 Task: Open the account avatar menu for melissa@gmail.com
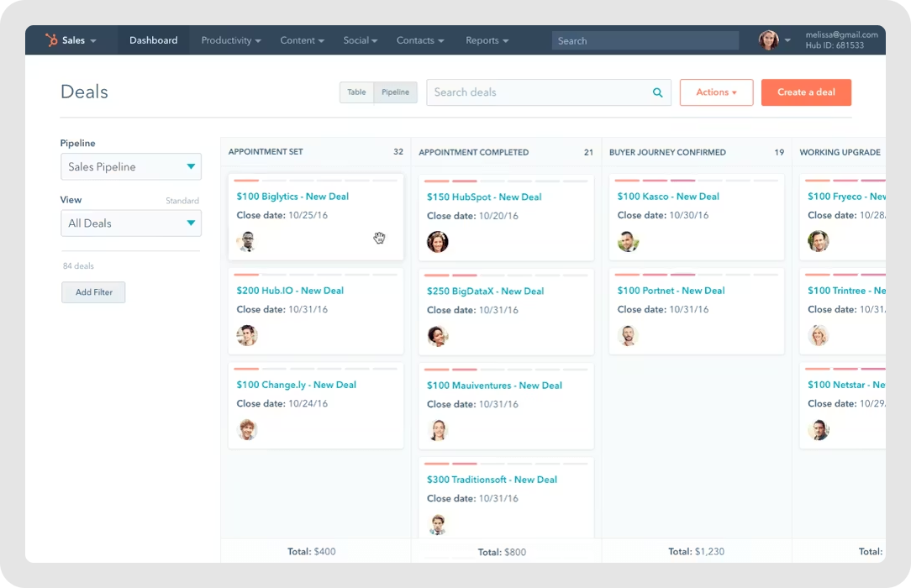coord(769,39)
